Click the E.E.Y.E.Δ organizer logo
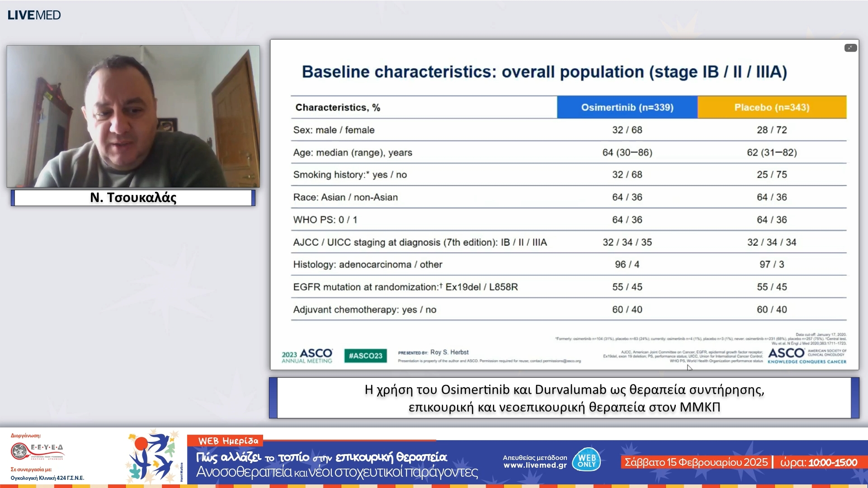 tap(38, 451)
